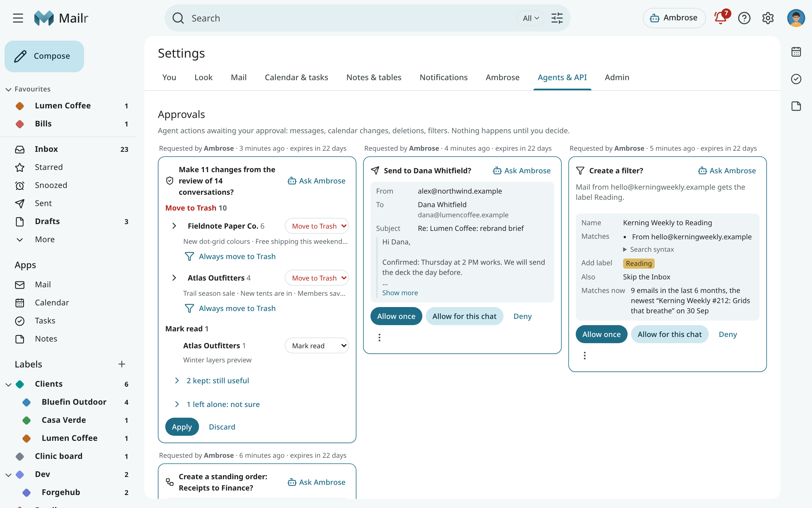Open the hamburger main menu
This screenshot has width=812, height=508.
pyautogui.click(x=18, y=18)
